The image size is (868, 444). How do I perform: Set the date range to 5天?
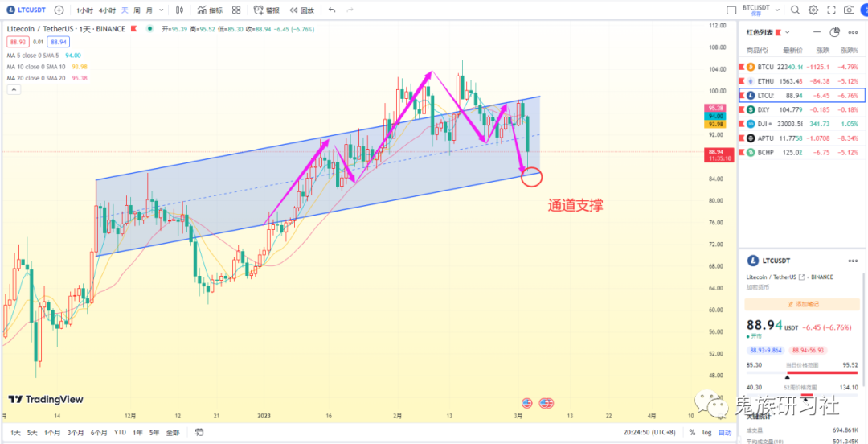tap(33, 433)
